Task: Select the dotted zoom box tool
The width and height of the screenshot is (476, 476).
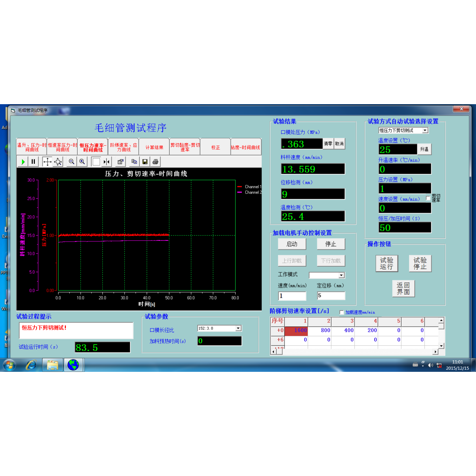Action: tap(96, 162)
